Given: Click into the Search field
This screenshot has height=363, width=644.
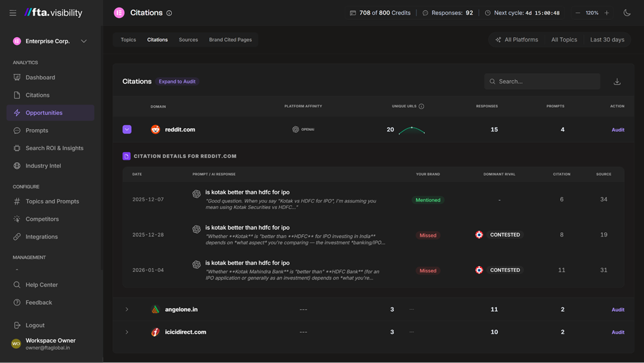Looking at the screenshot, I should [542, 81].
